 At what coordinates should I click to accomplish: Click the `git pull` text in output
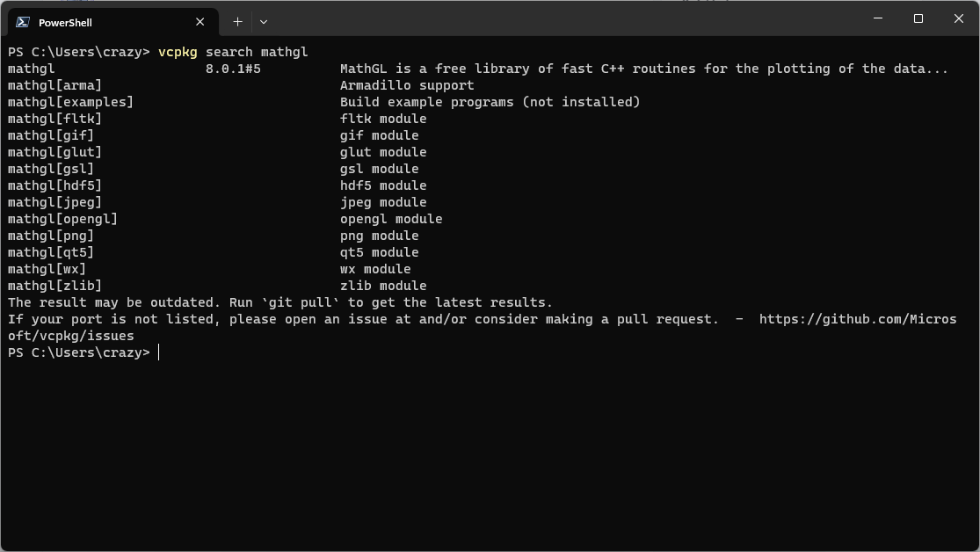300,302
